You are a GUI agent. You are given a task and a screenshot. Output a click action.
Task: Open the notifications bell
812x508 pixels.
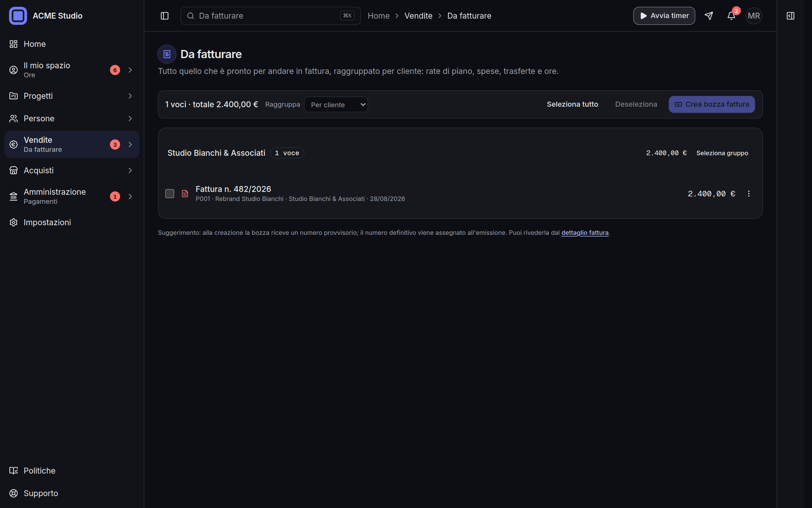[731, 16]
